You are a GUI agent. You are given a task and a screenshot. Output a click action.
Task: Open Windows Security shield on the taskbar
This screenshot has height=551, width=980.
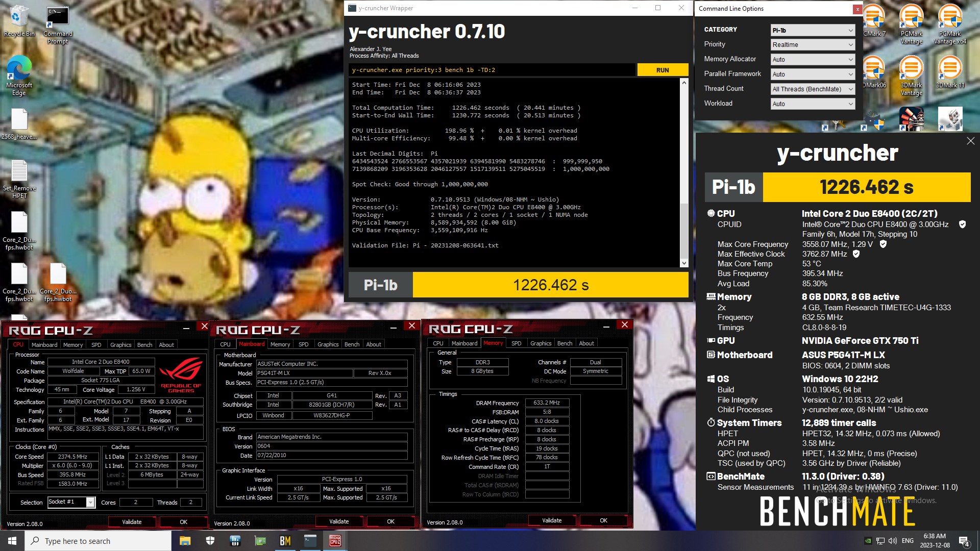coord(210,541)
